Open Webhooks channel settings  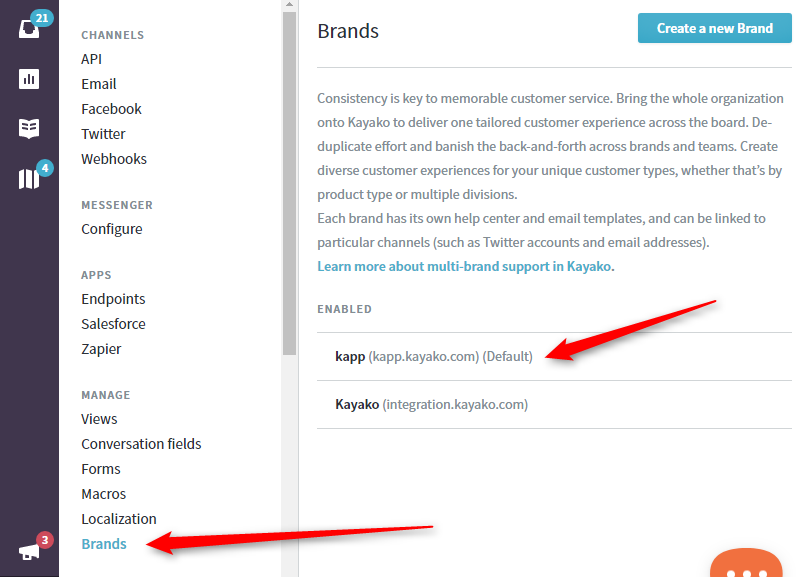tap(114, 159)
